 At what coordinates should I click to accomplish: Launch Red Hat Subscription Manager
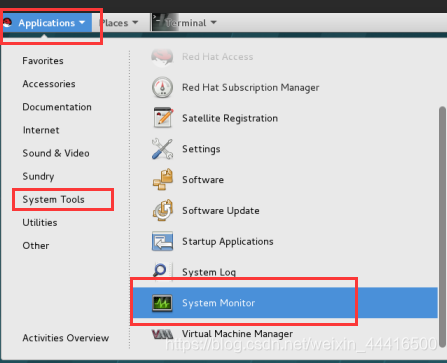(250, 87)
